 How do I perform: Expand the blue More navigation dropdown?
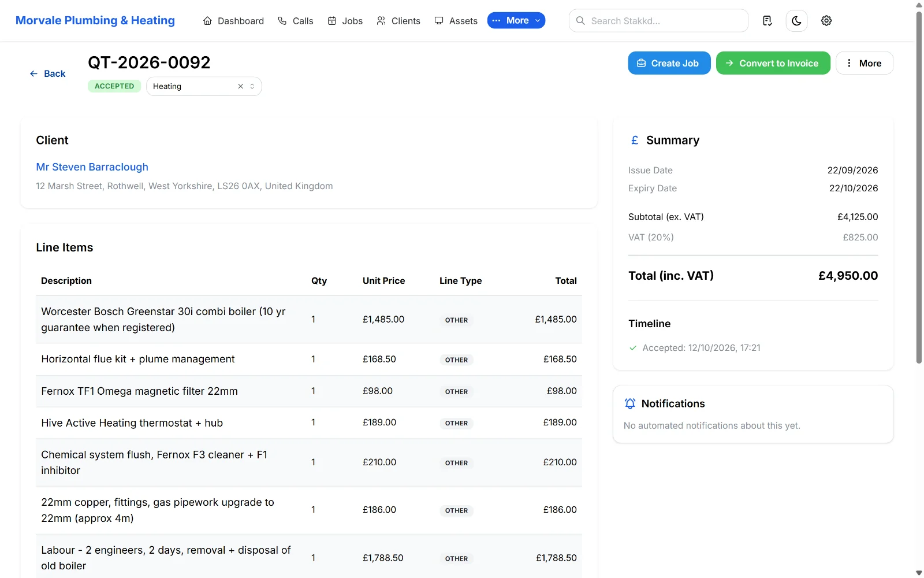(516, 20)
